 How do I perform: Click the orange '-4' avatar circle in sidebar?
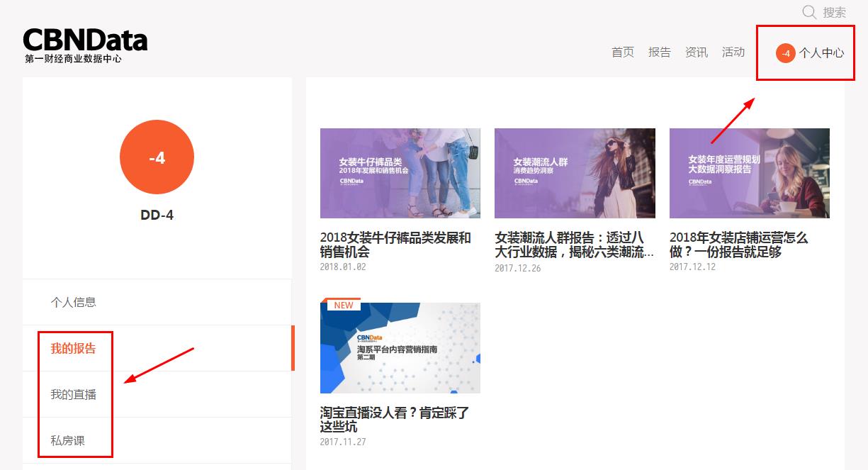[x=157, y=157]
